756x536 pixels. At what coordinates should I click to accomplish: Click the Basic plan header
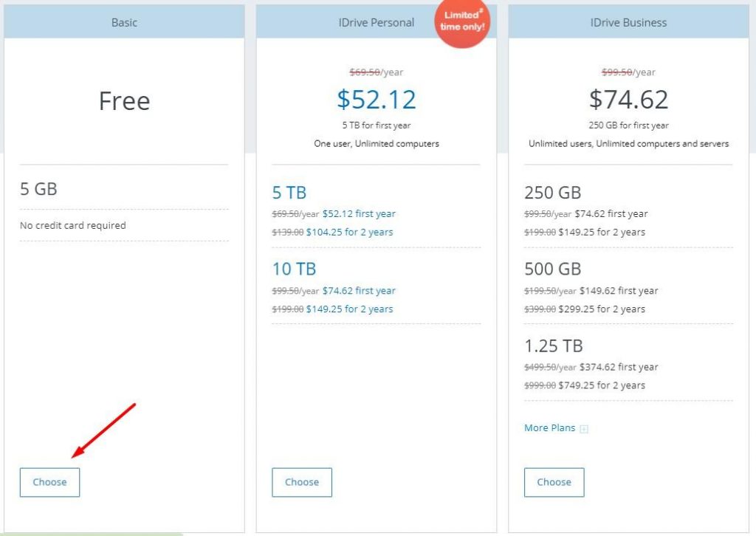tap(124, 22)
